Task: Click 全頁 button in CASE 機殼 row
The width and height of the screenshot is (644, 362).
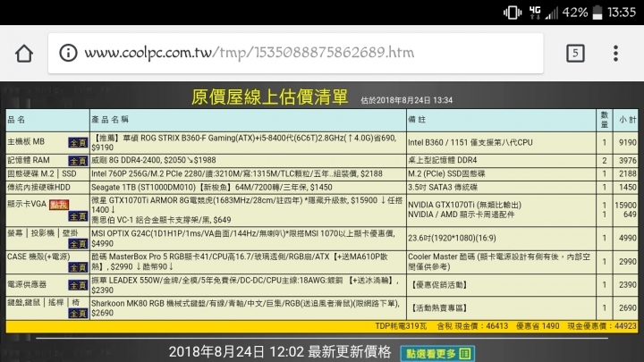Action: coord(78,267)
